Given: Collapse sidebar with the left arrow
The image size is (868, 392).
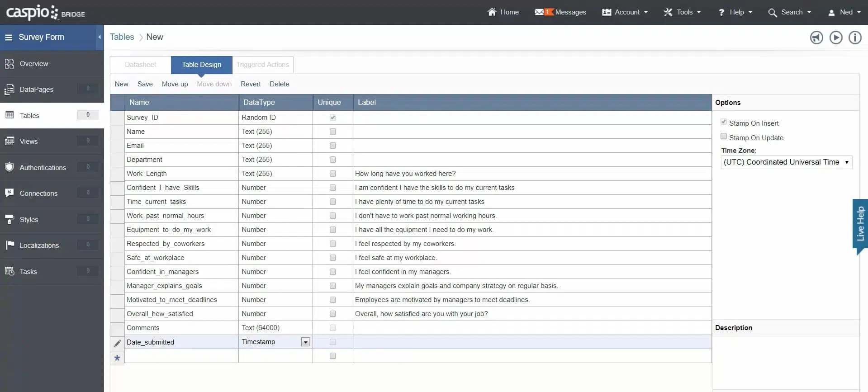Looking at the screenshot, I should point(100,38).
